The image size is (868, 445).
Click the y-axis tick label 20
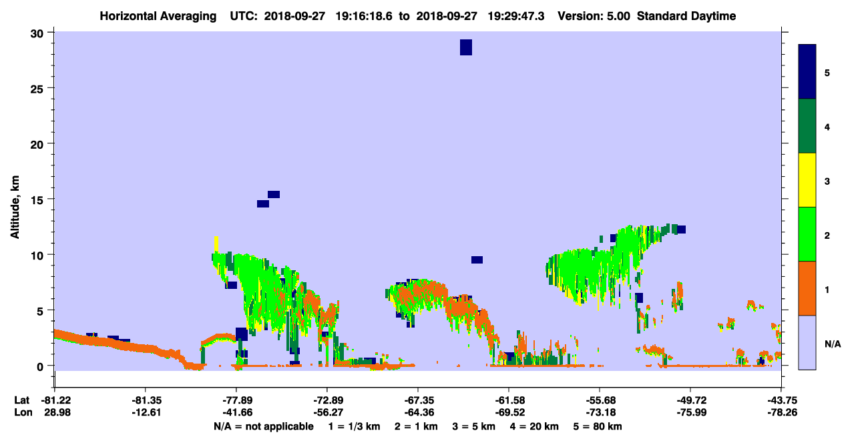point(39,143)
